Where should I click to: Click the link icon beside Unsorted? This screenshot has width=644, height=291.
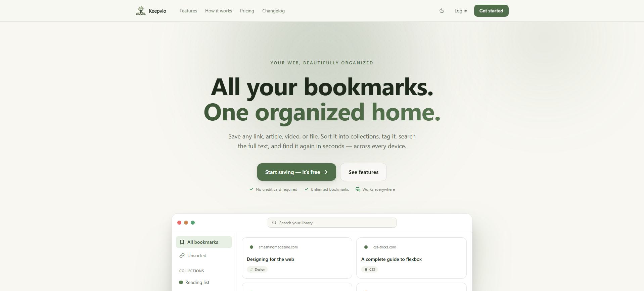182,255
